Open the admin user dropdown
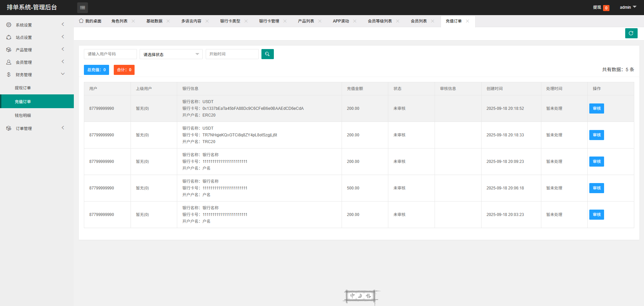The width and height of the screenshot is (644, 306). click(x=628, y=7)
